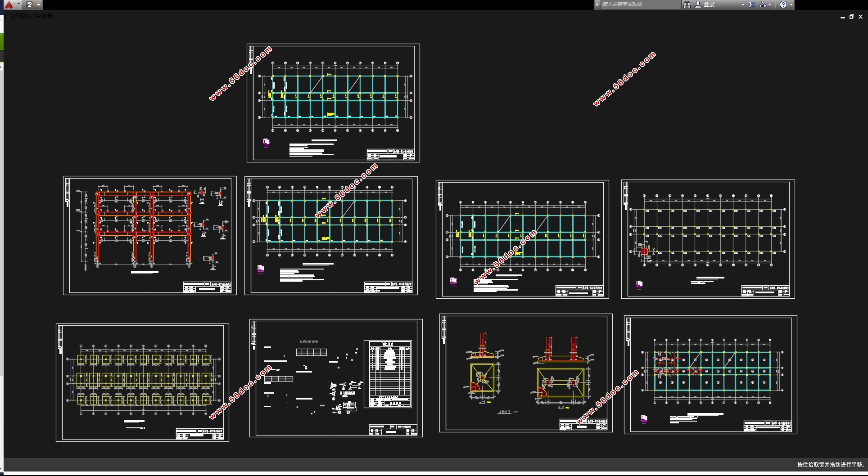Viewport: 868px width, 476px height.
Task: Click the save-as disk icon in quick access
Action: click(x=30, y=4)
